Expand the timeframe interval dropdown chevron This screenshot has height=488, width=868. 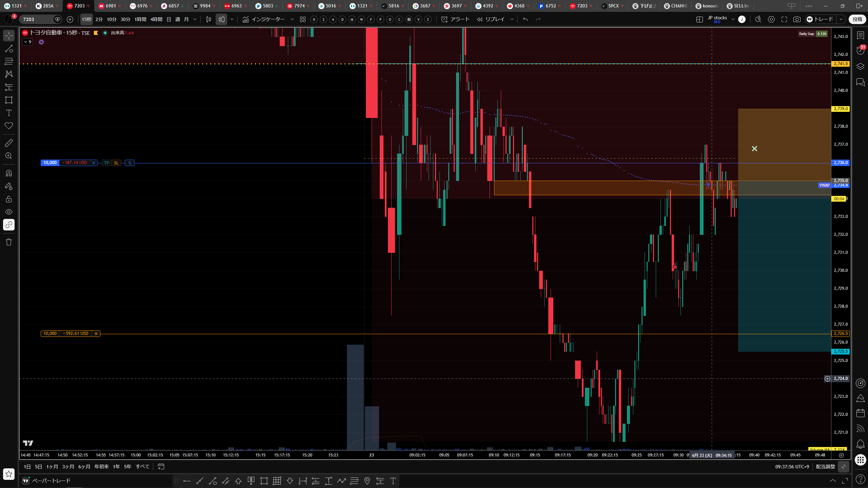coord(195,19)
